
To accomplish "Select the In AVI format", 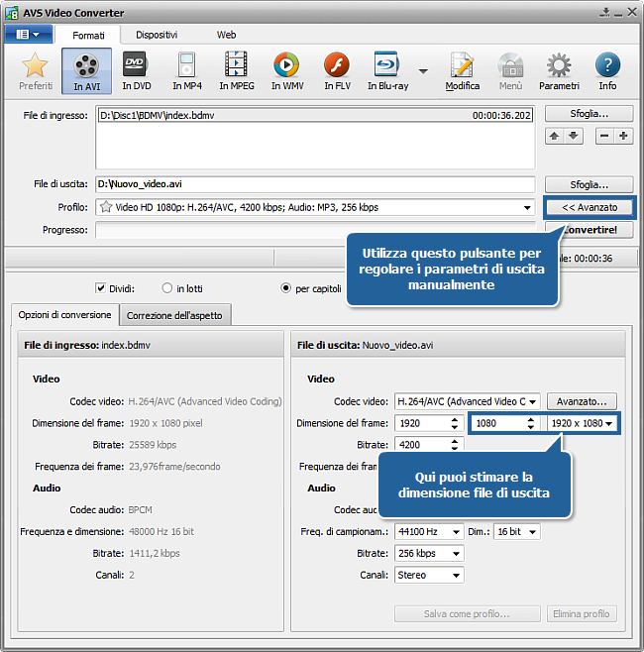I will tap(86, 71).
